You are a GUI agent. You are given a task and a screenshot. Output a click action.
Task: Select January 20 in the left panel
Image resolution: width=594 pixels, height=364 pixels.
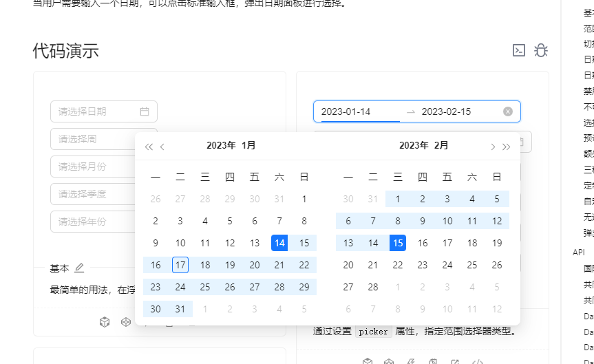tap(255, 265)
